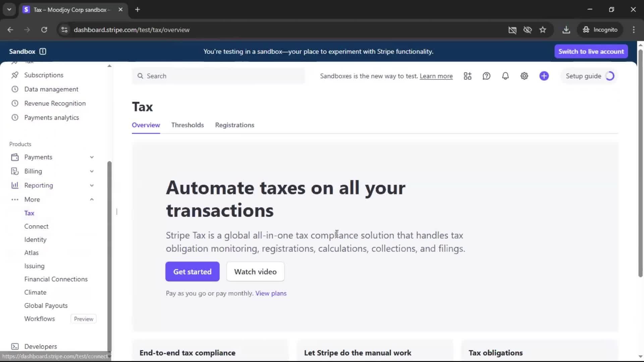Click the Developers terminal icon in sidebar
Viewport: 644px width, 362px height.
pyautogui.click(x=15, y=346)
